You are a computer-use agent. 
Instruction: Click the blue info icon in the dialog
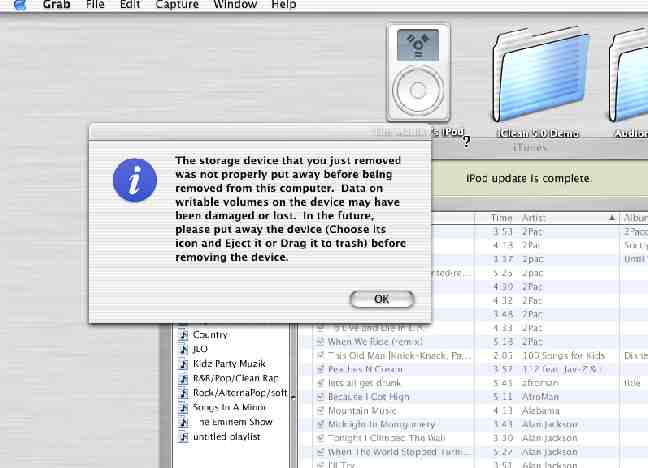(135, 180)
